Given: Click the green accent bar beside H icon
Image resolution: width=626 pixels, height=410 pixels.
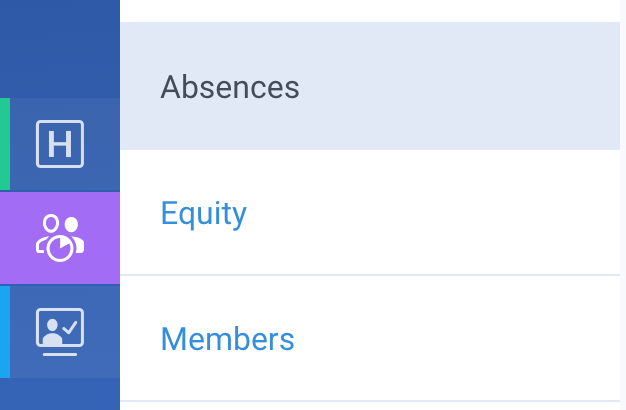Looking at the screenshot, I should pos(5,144).
